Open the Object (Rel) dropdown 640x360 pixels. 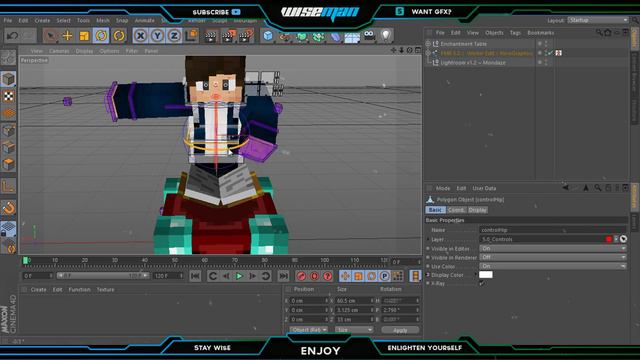[x=309, y=330]
